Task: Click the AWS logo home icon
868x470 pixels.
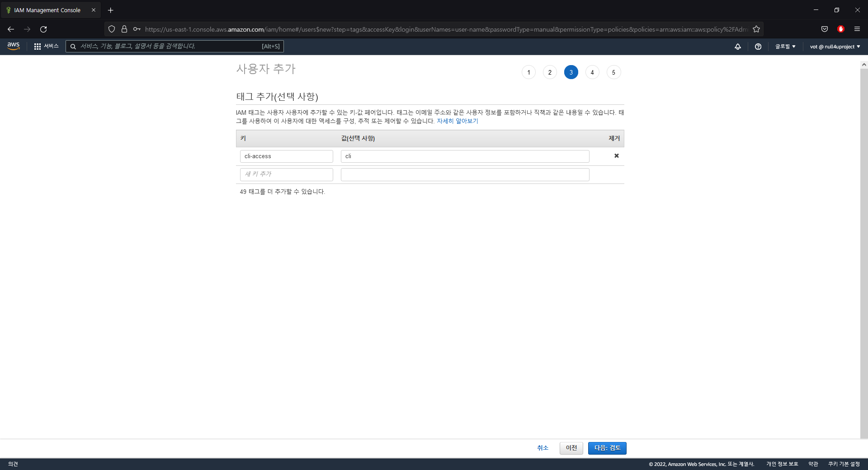Action: click(x=14, y=46)
